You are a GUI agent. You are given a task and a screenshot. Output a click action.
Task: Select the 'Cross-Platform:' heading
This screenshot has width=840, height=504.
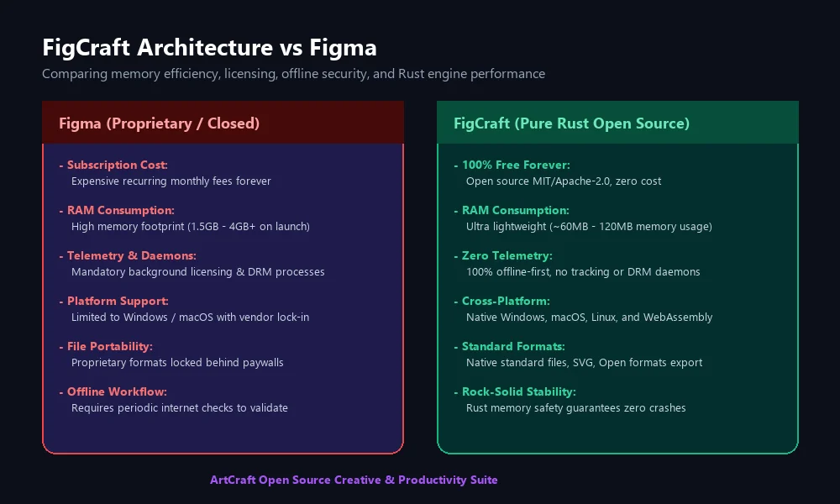tap(506, 301)
